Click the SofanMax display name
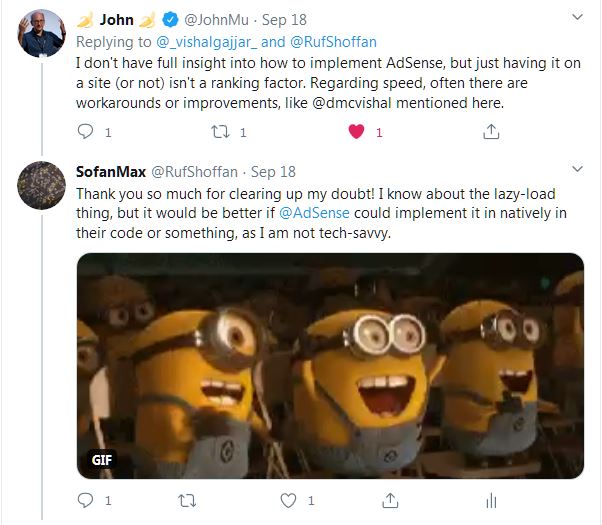 [x=111, y=172]
